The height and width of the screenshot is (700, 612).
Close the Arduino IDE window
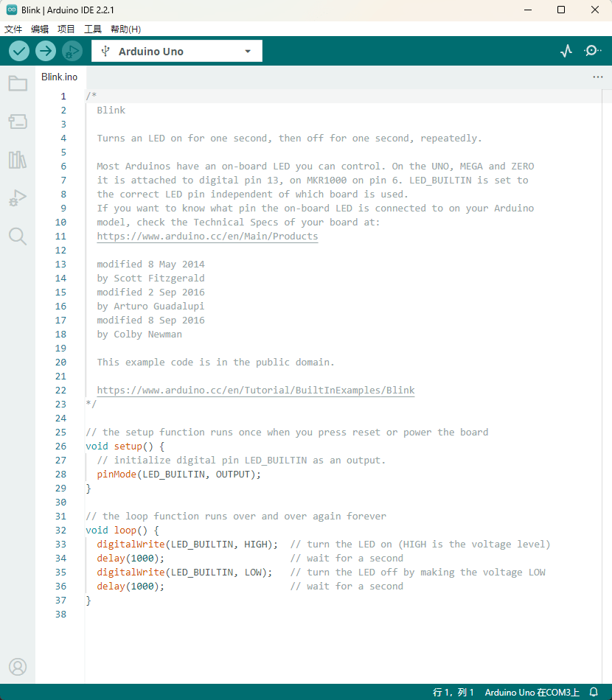click(x=595, y=10)
